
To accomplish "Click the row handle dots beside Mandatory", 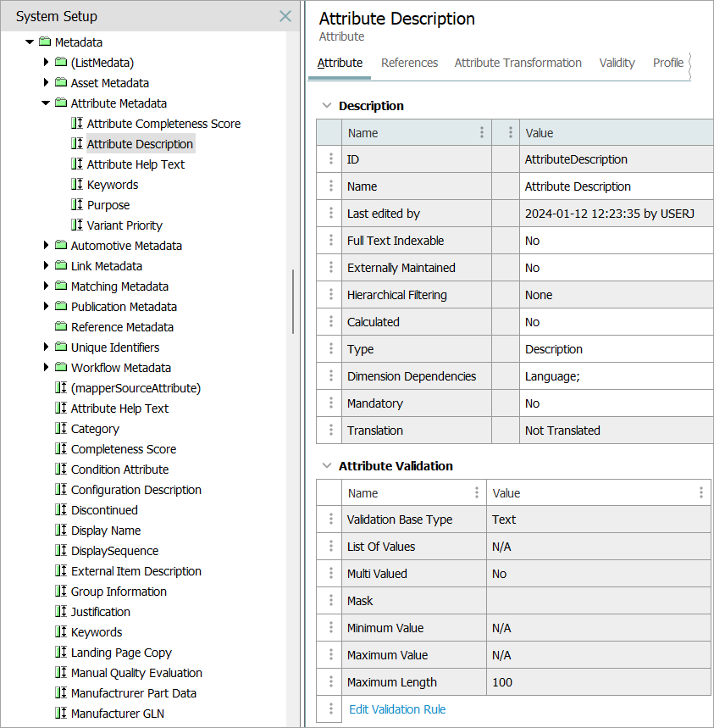I will (330, 403).
